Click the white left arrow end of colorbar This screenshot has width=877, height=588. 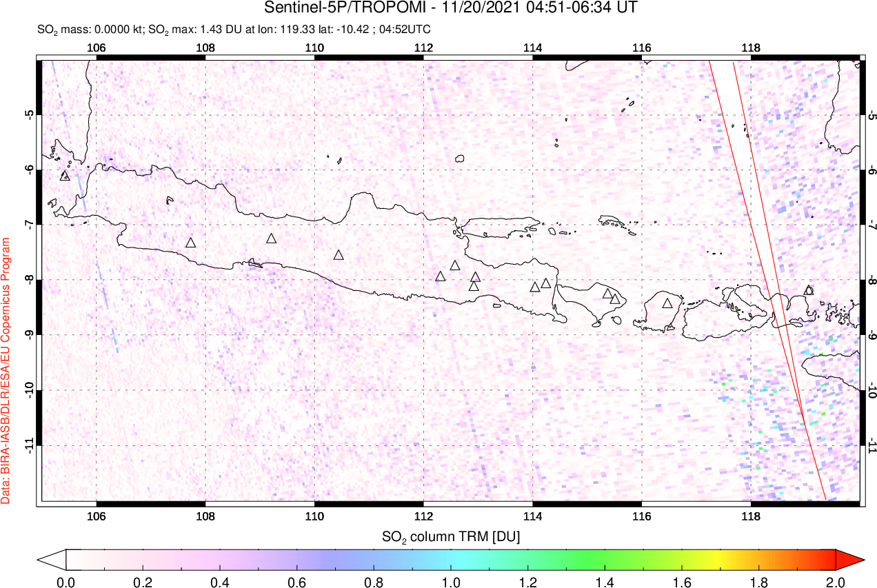click(52, 559)
